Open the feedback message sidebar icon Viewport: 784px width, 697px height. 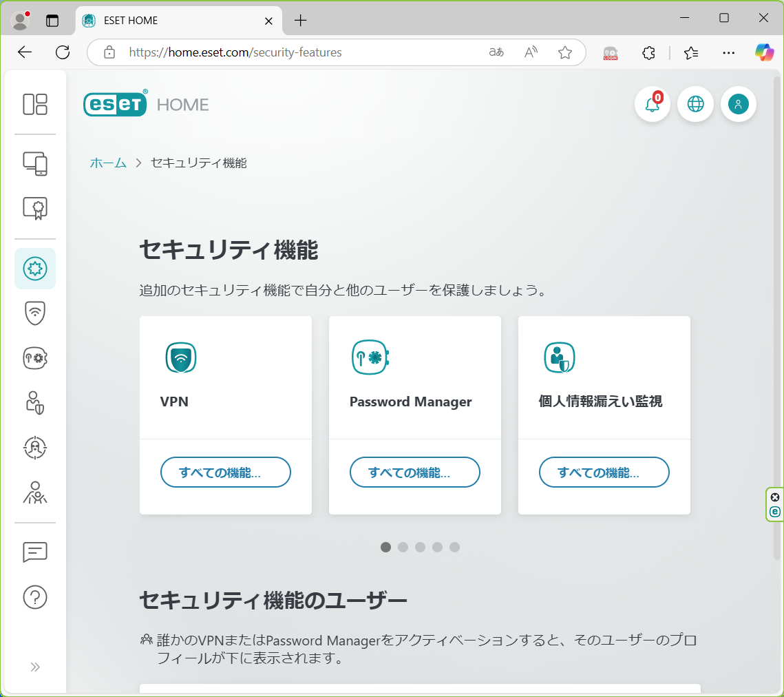pos(35,552)
